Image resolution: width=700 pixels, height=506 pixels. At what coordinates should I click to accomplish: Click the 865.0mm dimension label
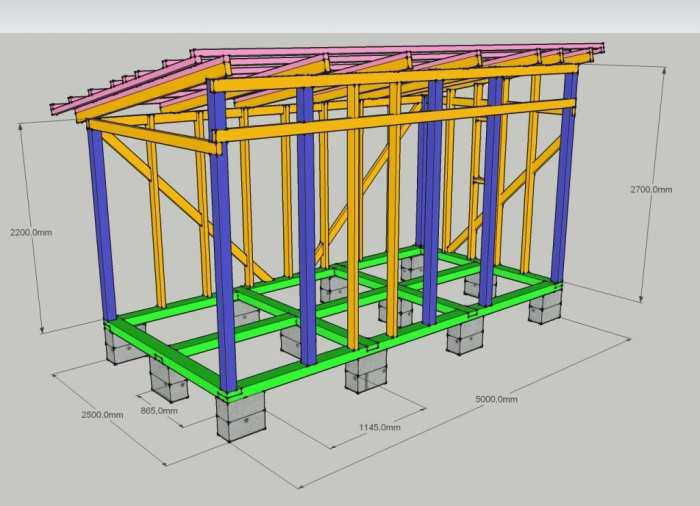coord(159,410)
